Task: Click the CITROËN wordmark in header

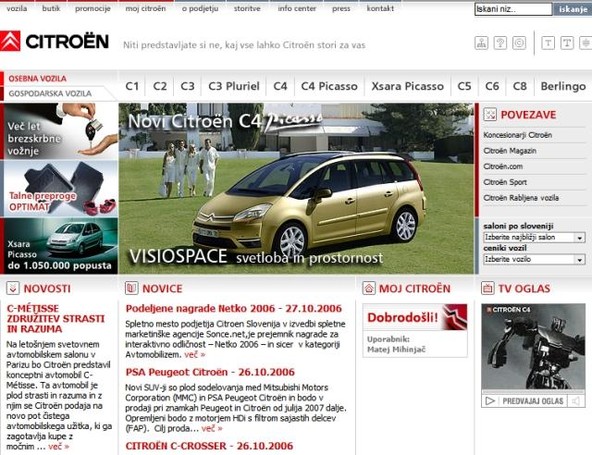Action: point(67,41)
